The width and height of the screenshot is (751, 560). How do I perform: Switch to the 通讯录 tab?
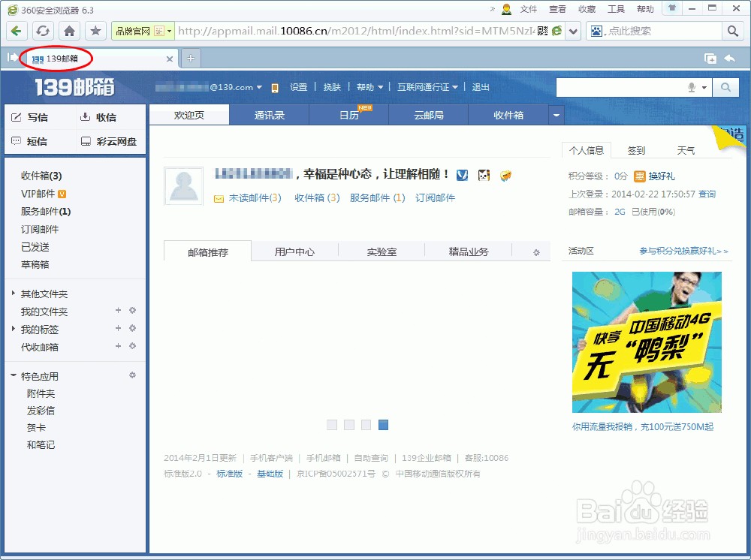tap(269, 116)
